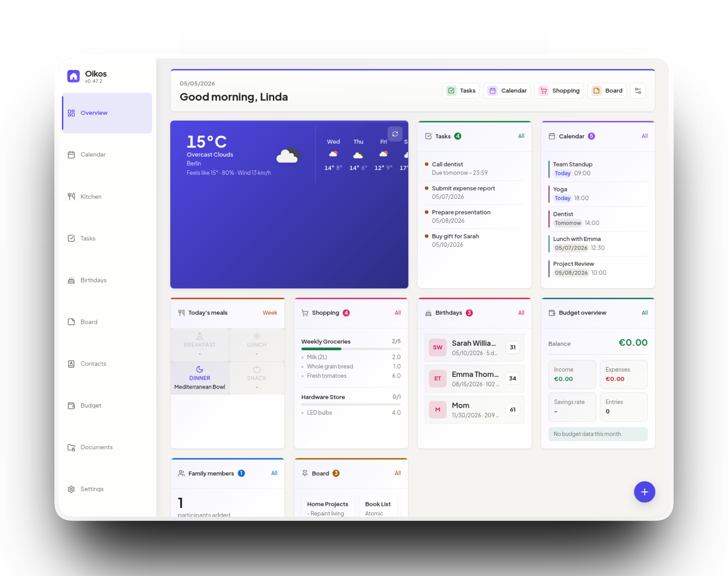This screenshot has width=728, height=576.
Task: Click the Tasks quick-access button
Action: coord(461,91)
